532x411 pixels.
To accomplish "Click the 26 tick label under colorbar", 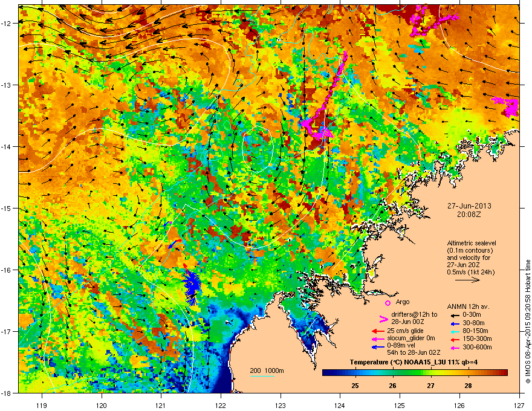I will coord(392,386).
